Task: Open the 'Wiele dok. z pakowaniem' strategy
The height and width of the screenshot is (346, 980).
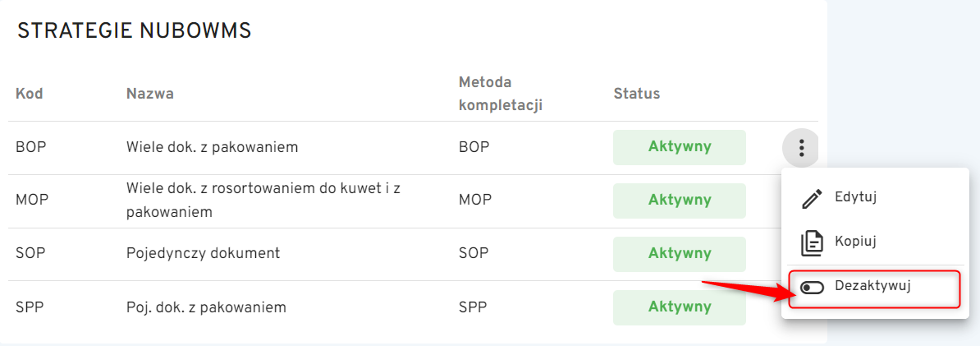Action: point(212,148)
